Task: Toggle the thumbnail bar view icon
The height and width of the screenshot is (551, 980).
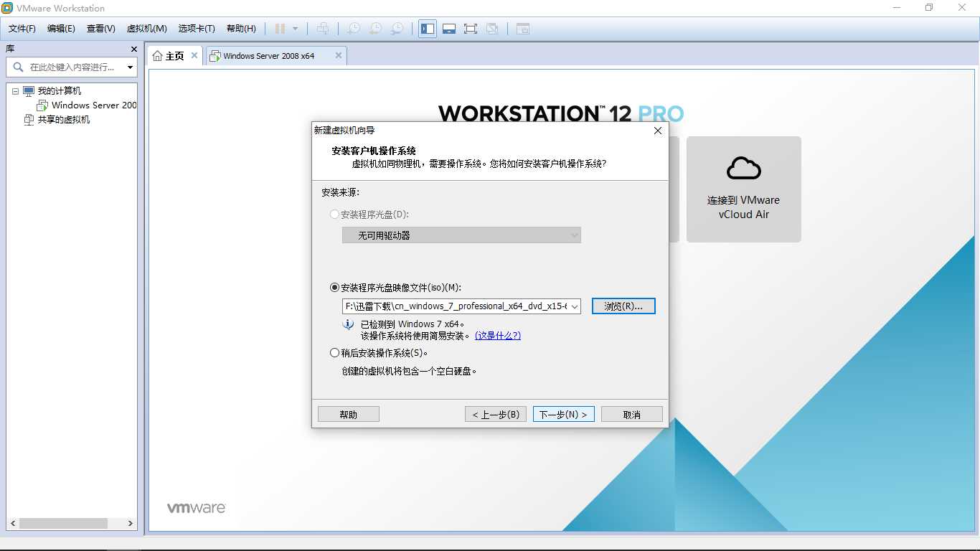Action: tap(449, 29)
